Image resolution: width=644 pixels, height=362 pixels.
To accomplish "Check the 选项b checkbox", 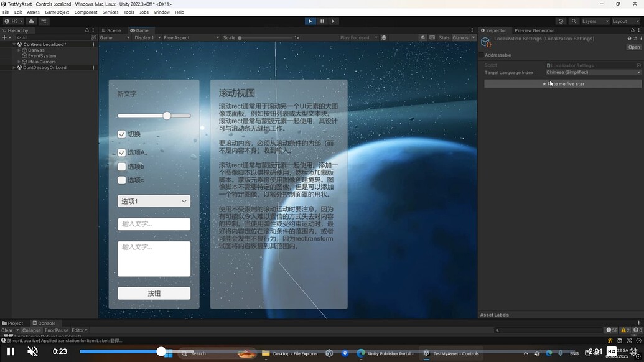I will click(122, 166).
